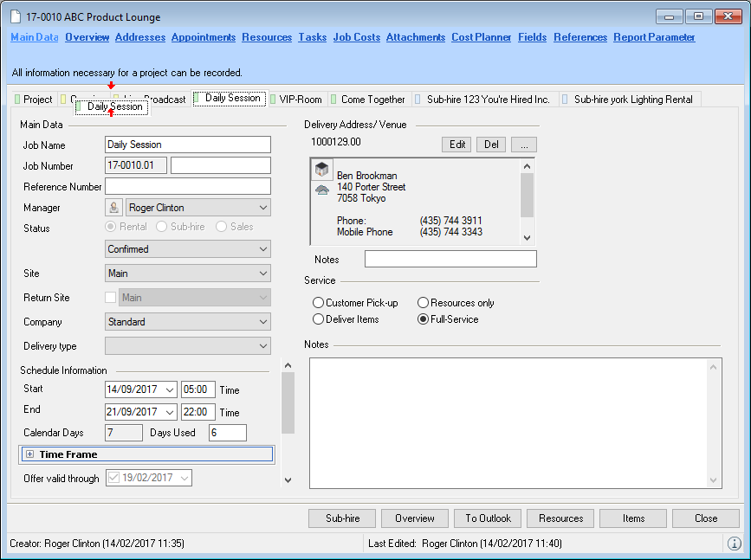Click the blue icon on Sub-hire york tab
Screen dimensions: 751x560
(x=566, y=100)
